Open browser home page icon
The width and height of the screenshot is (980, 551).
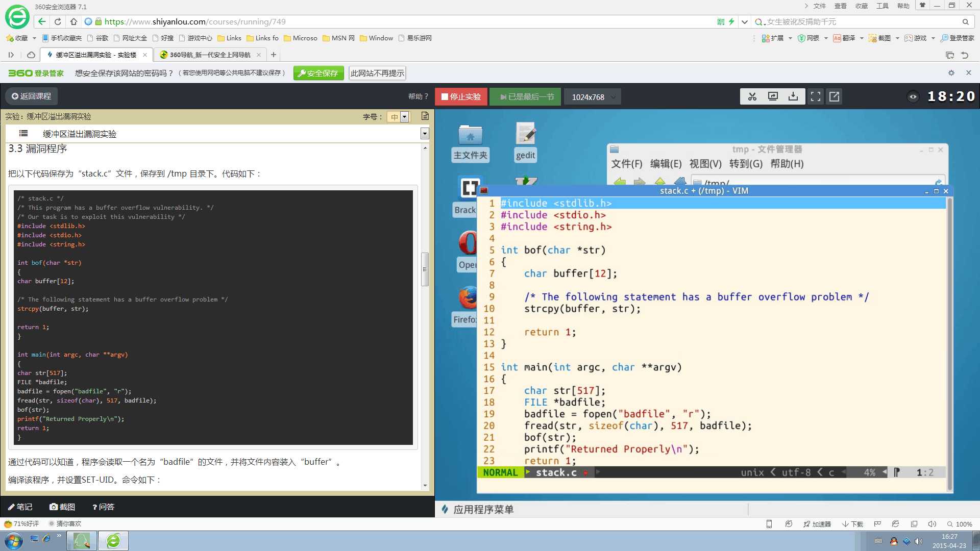(x=73, y=21)
